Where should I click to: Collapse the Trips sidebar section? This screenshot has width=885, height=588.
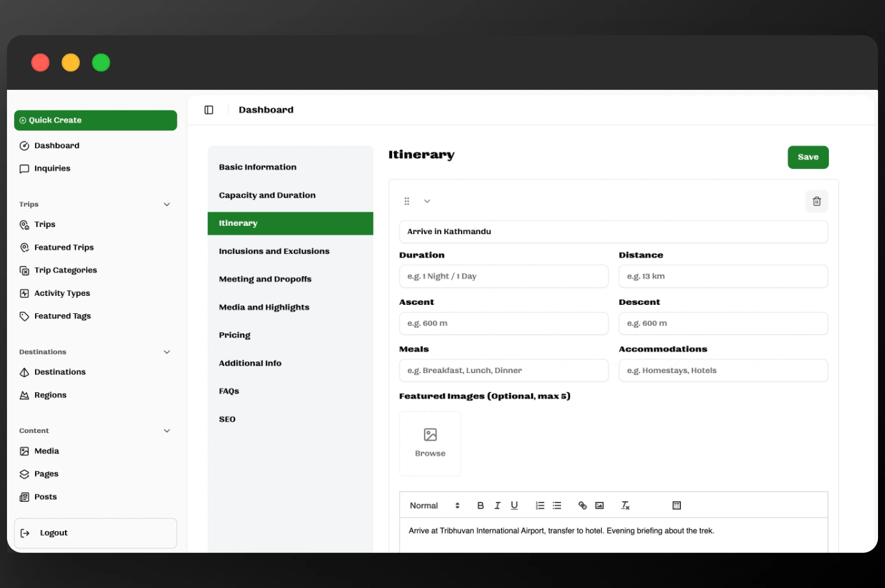[167, 205]
